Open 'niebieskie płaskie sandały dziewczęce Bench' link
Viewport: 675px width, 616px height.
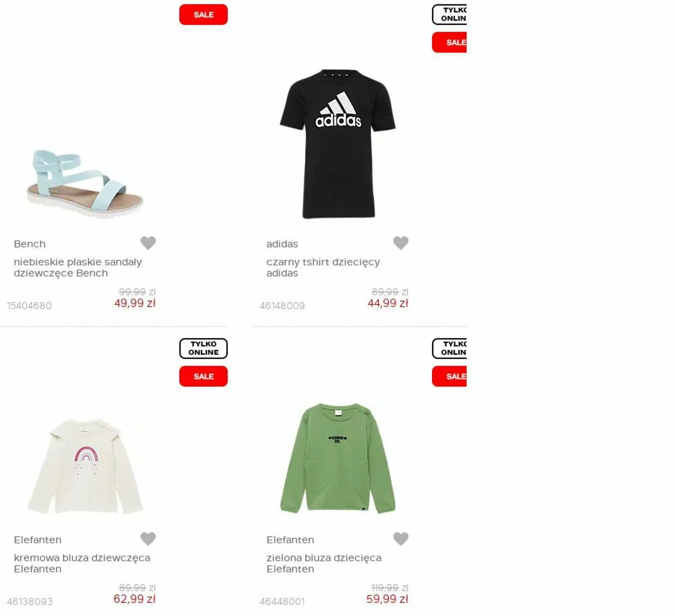coord(78,267)
